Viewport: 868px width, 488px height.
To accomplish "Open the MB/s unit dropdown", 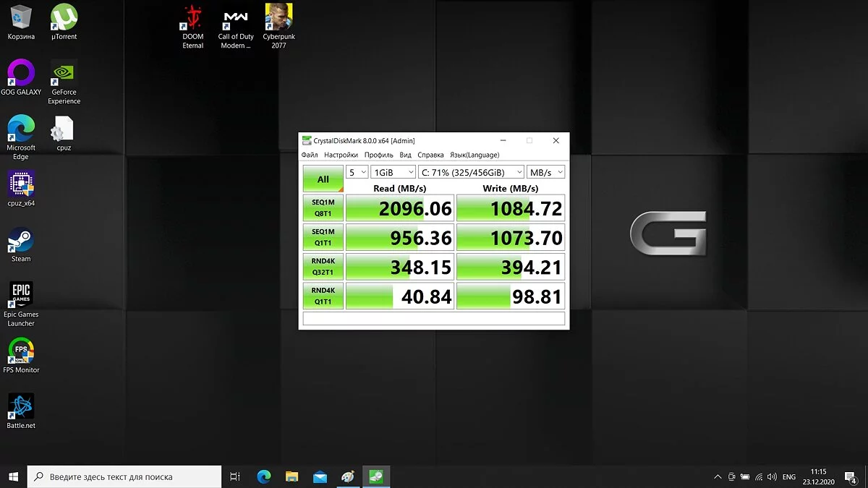I will click(546, 172).
